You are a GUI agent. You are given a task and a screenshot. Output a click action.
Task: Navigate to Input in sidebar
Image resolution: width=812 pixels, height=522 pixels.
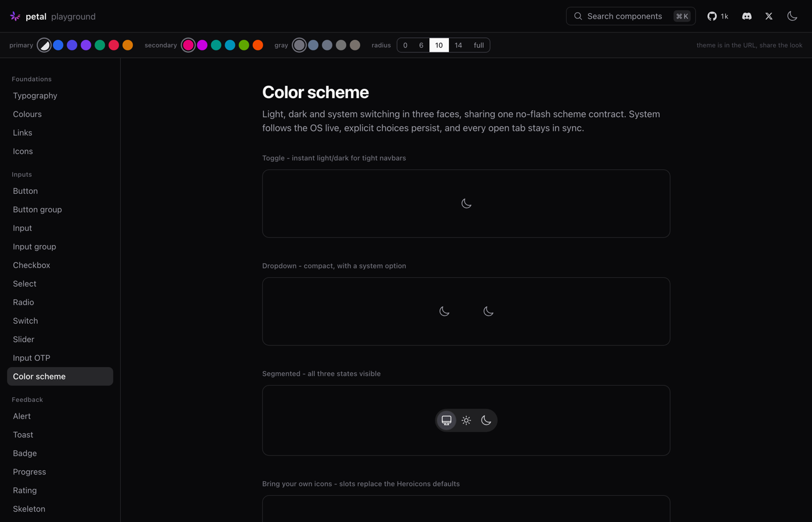tap(60, 228)
